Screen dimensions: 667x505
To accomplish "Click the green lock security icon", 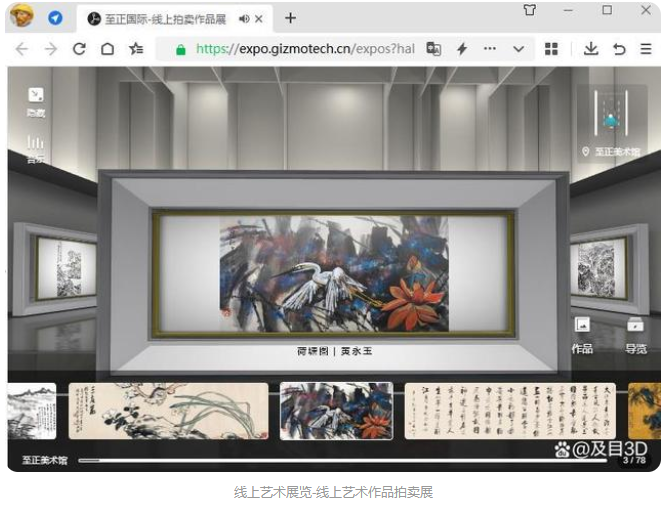I will [x=181, y=50].
